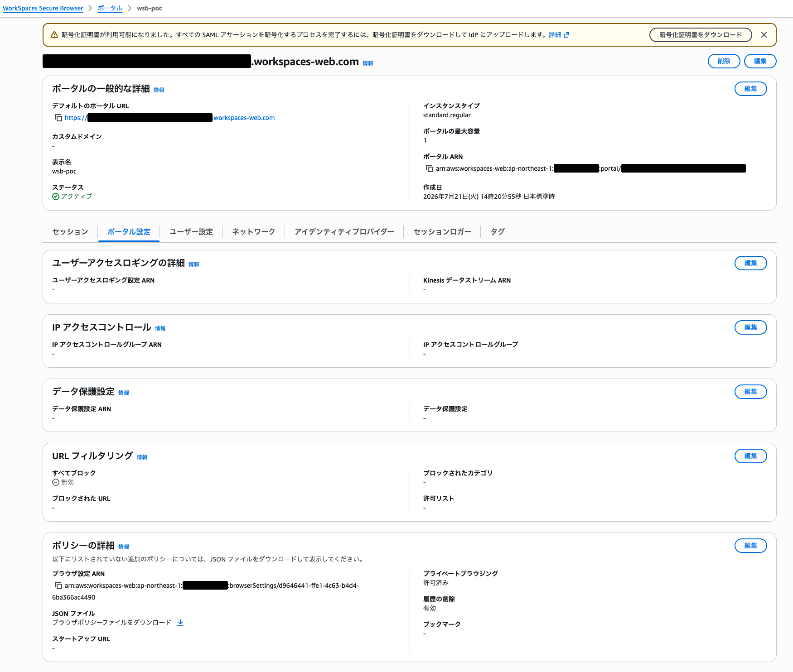Edit ポリシーの詳細 section
The height and width of the screenshot is (672, 793).
751,546
